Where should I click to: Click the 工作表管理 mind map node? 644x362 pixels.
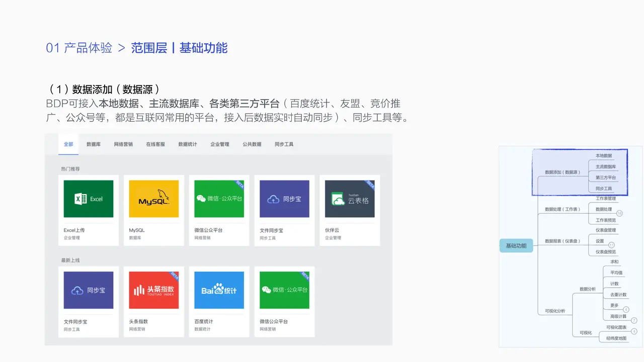pyautogui.click(x=606, y=199)
